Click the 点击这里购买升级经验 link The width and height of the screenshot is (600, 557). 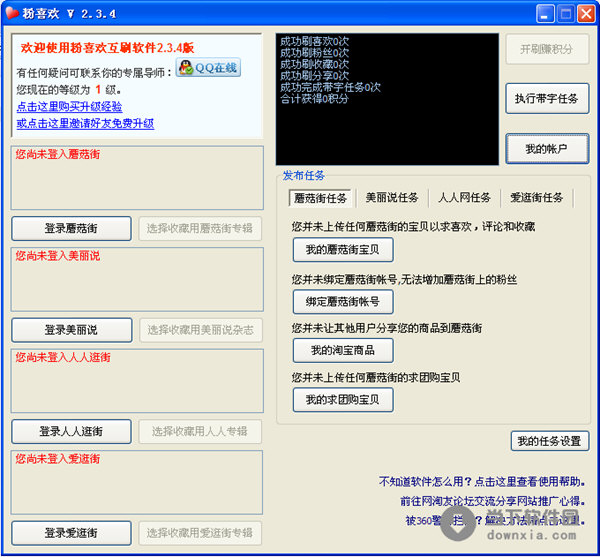click(69, 107)
